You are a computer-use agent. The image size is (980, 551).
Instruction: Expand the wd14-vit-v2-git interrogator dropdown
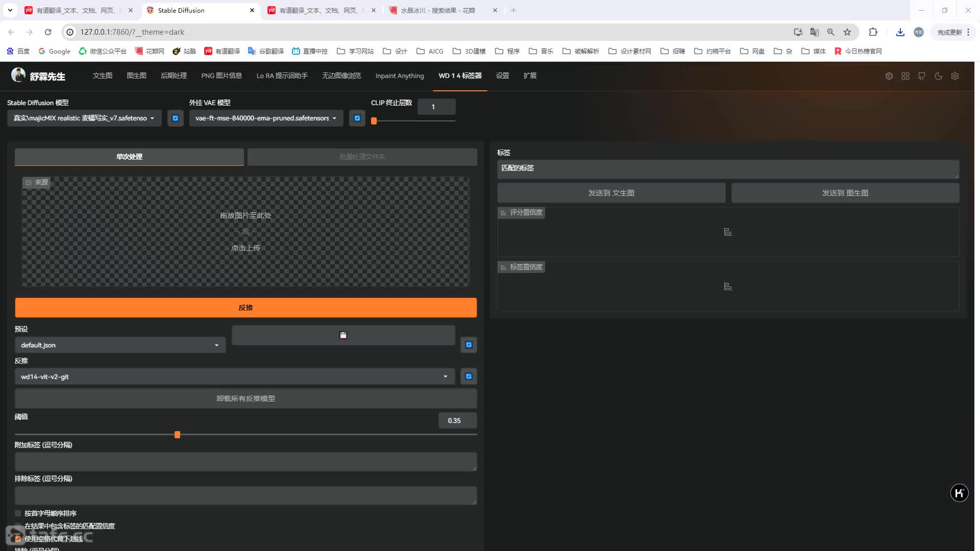[x=235, y=377]
